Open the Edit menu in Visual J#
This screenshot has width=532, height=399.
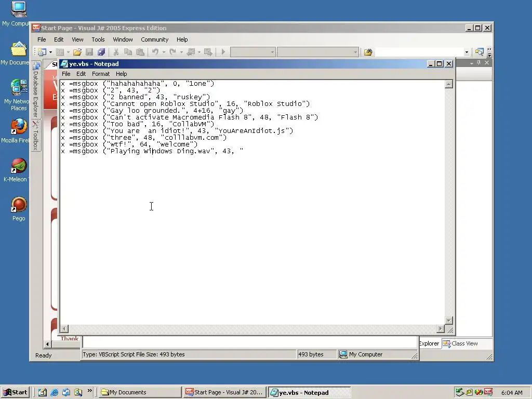tap(59, 39)
